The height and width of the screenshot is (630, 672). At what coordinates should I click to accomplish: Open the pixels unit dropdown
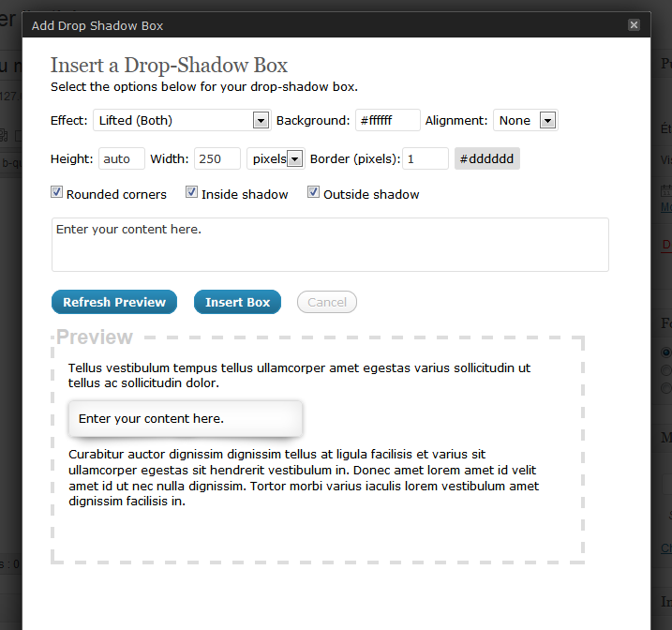(x=276, y=159)
